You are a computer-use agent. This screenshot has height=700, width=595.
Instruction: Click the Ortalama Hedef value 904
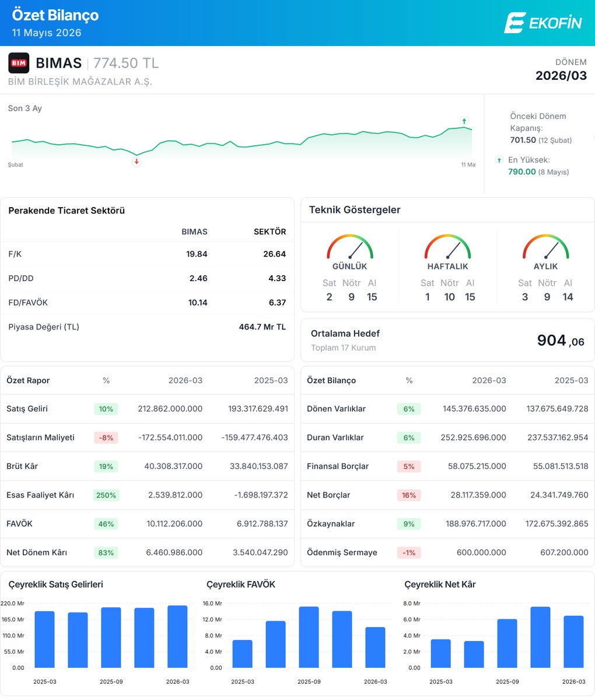coord(552,340)
